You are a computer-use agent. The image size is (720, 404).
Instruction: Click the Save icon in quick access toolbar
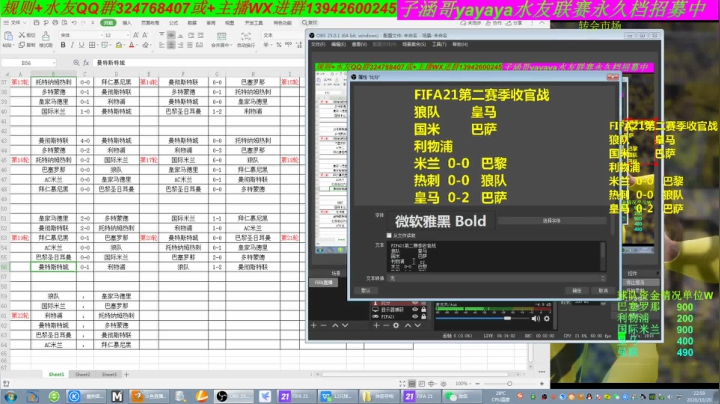[36, 22]
